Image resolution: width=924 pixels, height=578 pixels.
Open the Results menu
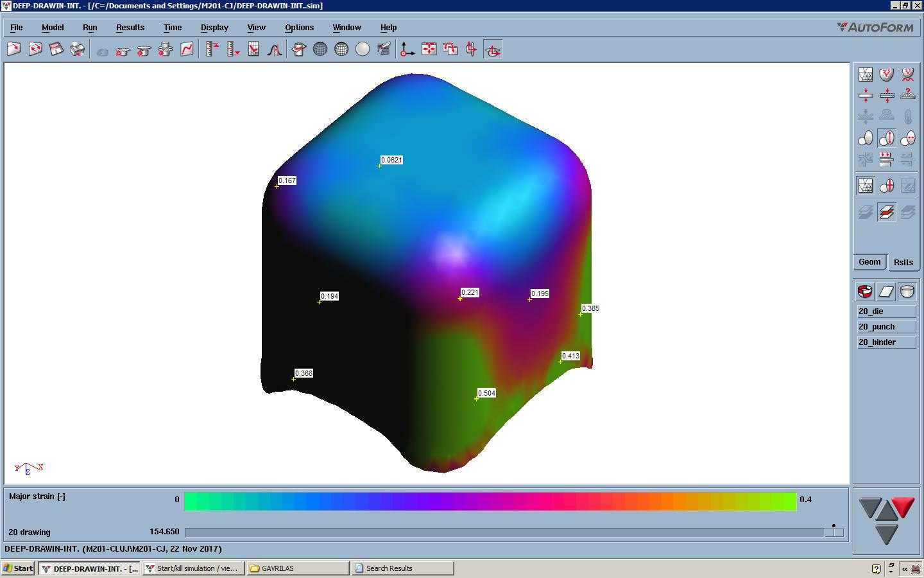coord(130,28)
